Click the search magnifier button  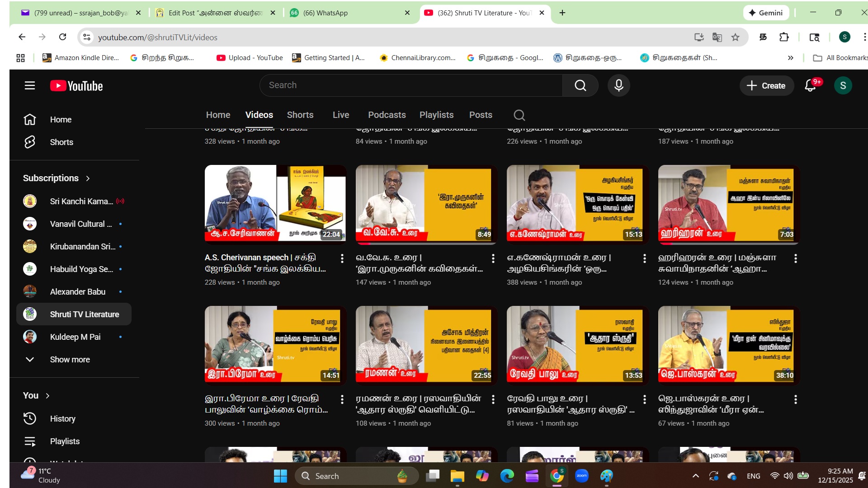click(580, 85)
